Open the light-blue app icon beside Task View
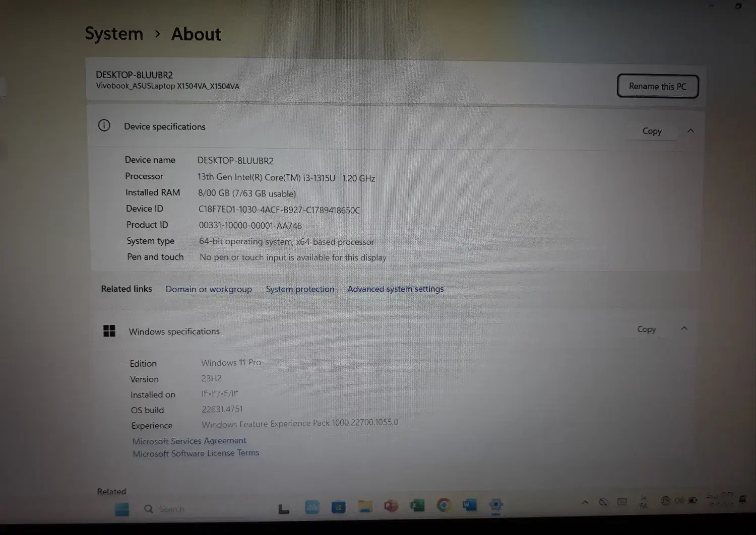The width and height of the screenshot is (756, 535). 312,507
